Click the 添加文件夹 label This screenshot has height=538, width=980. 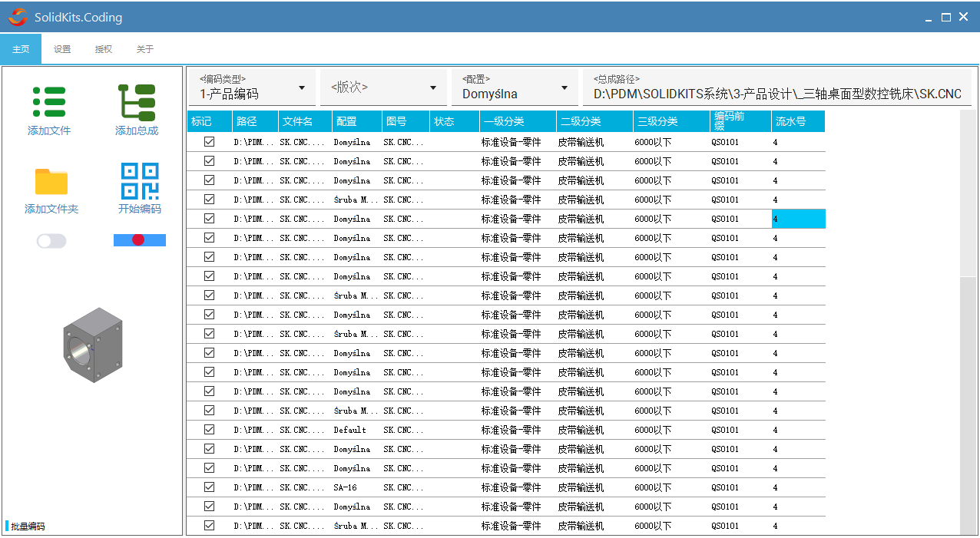[51, 209]
